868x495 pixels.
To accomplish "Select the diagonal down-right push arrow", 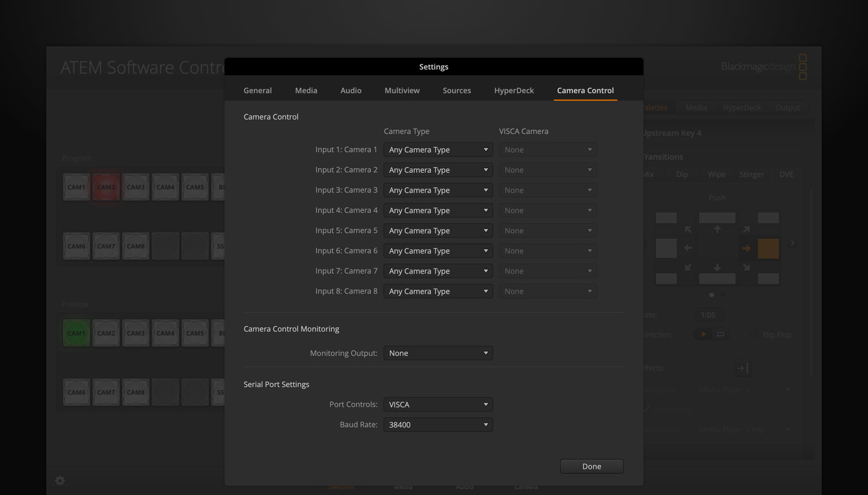I will click(x=746, y=268).
